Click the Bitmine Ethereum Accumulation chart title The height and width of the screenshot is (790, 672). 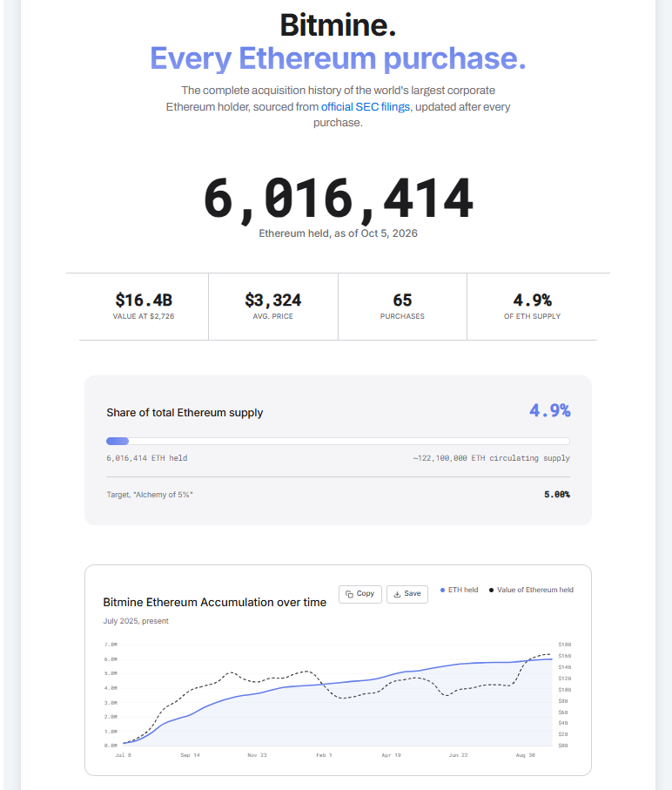point(214,602)
